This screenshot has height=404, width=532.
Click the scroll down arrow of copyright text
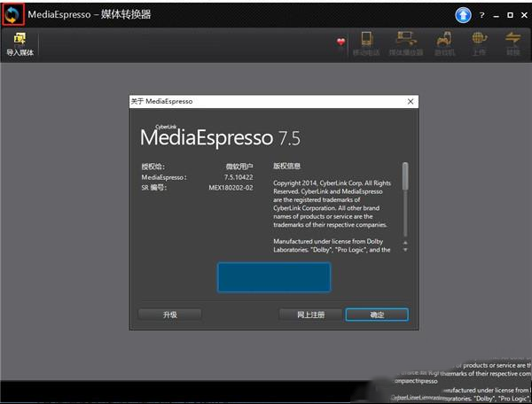405,250
